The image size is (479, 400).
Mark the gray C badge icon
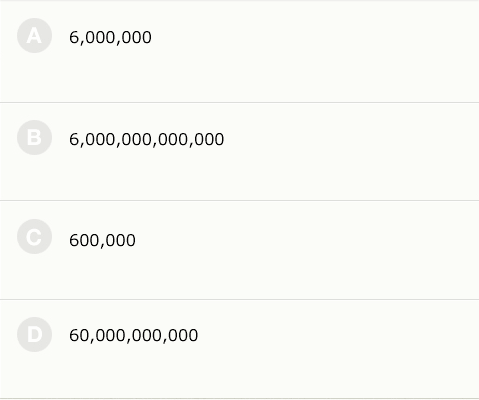tap(34, 237)
